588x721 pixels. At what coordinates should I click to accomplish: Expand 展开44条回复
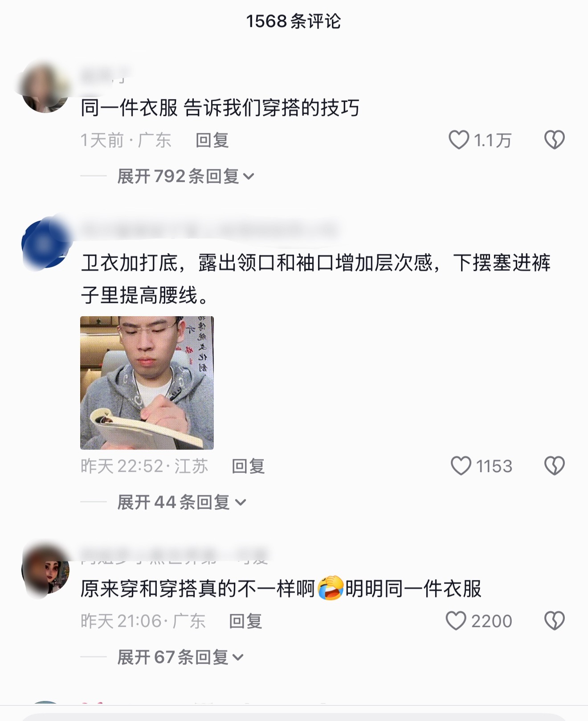click(x=182, y=502)
